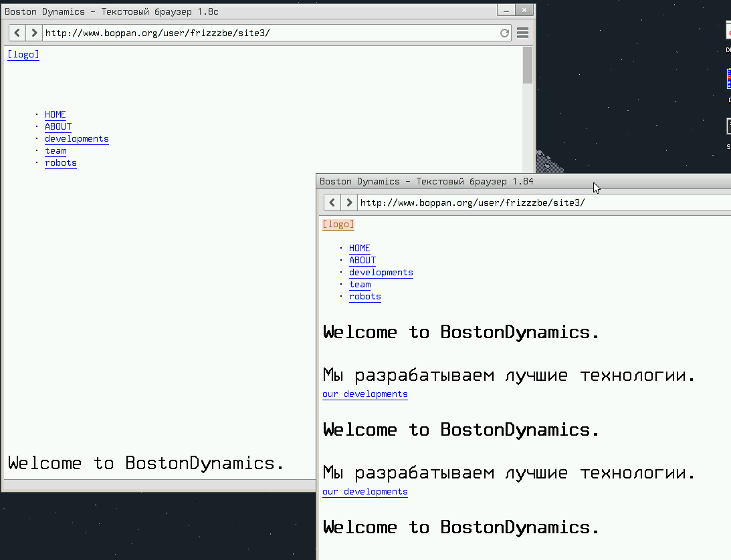731x560 pixels.
Task: Open the team link in the rear window
Action: [x=56, y=150]
